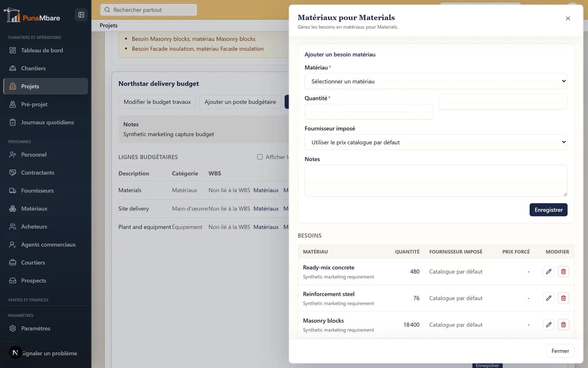Click the Quantité column header
This screenshot has height=368, width=588.
click(x=407, y=251)
